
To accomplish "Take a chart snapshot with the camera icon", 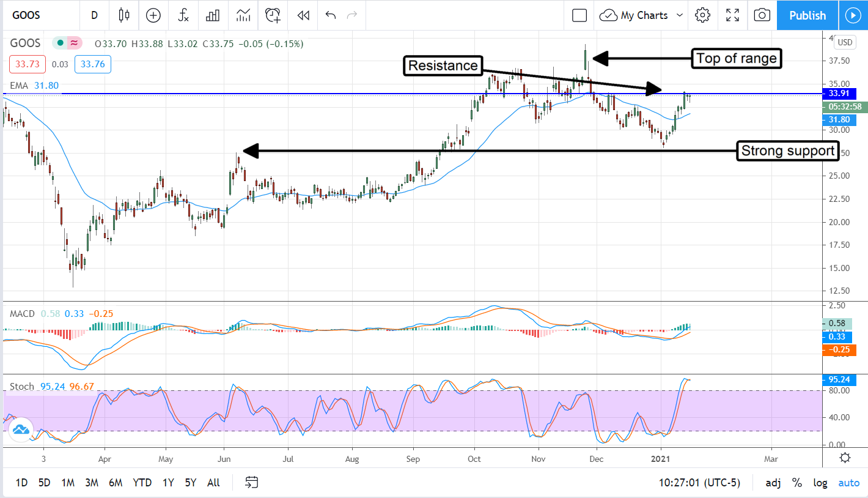I will pos(762,15).
